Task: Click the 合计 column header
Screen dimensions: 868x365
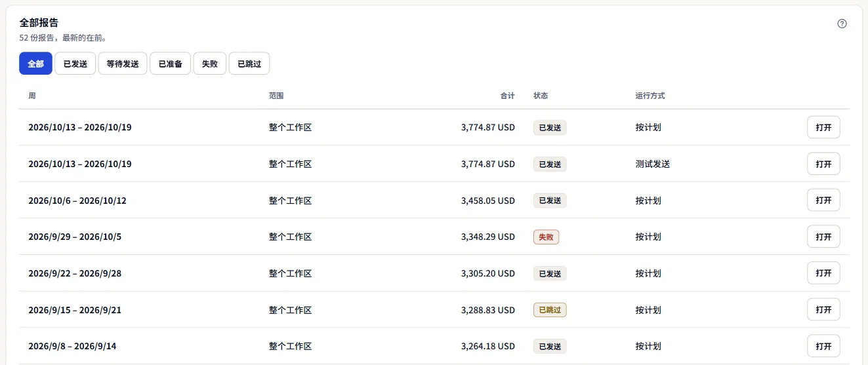Action: (508, 96)
